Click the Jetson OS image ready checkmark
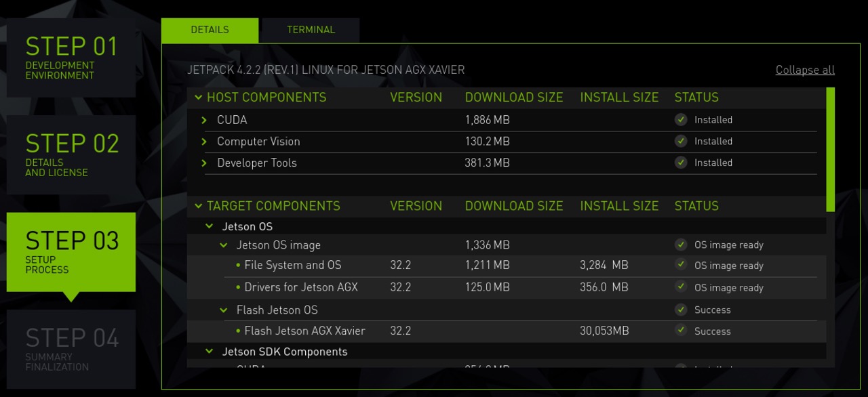This screenshot has height=397, width=868. 681,245
